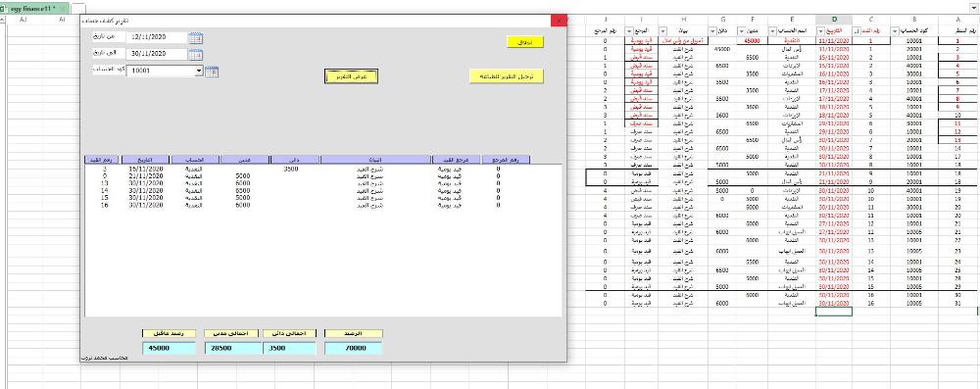Click the to-date field showing 30/11/2020
The height and width of the screenshot is (389, 980).
click(x=156, y=55)
